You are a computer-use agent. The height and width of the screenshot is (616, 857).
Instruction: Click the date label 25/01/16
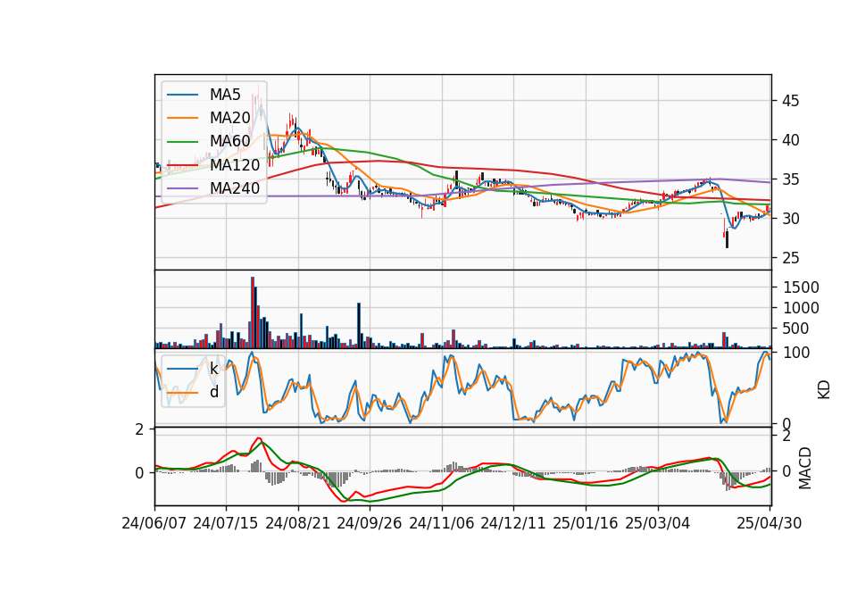[586, 524]
